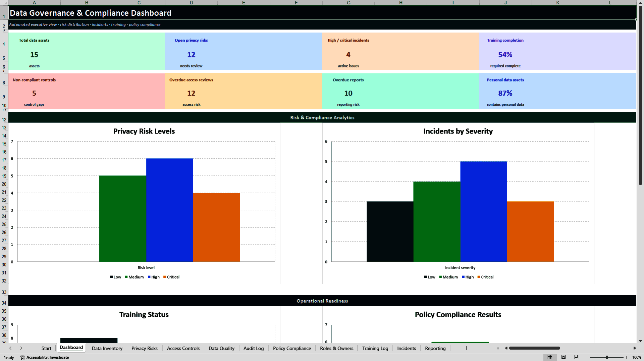
Task: Click previous sheet navigation arrow
Action: [10, 348]
